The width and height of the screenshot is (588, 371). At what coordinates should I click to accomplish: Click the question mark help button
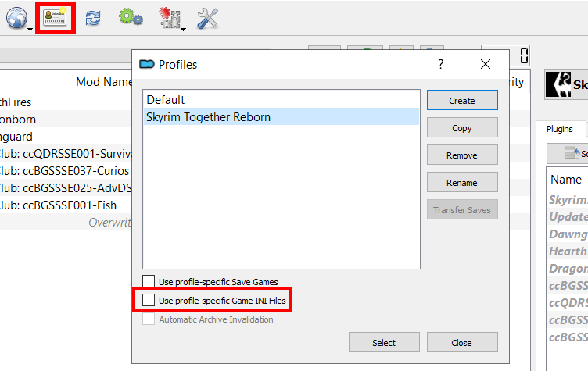point(440,64)
